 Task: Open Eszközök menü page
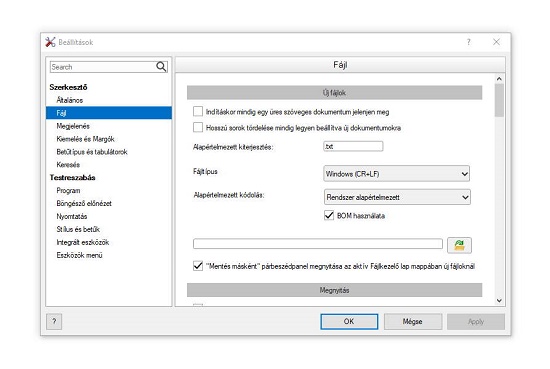(80, 255)
